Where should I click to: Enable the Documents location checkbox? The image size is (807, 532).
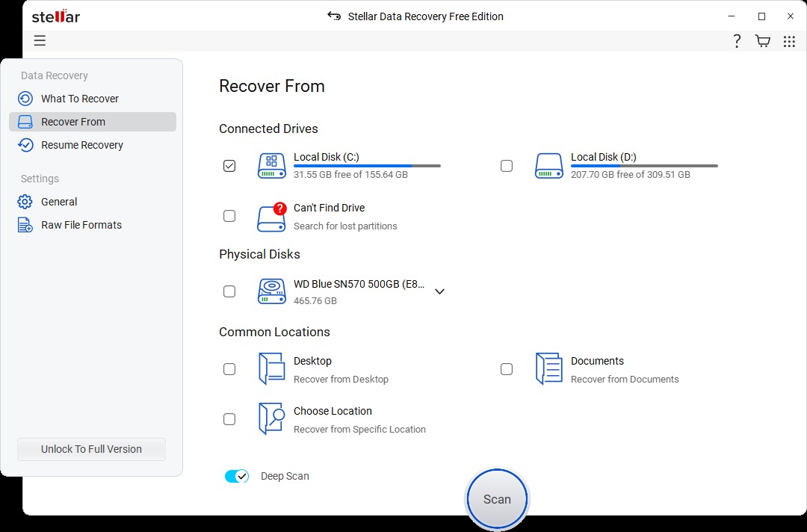click(x=507, y=368)
